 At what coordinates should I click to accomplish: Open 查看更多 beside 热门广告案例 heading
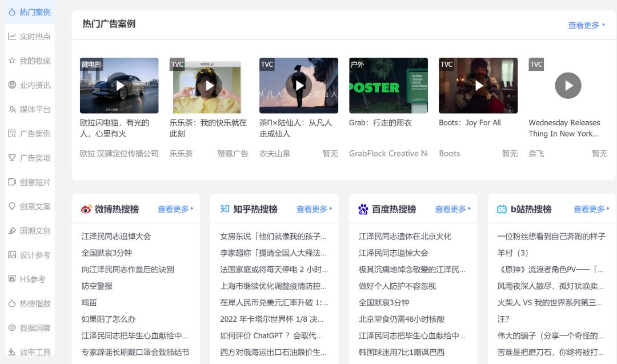584,25
